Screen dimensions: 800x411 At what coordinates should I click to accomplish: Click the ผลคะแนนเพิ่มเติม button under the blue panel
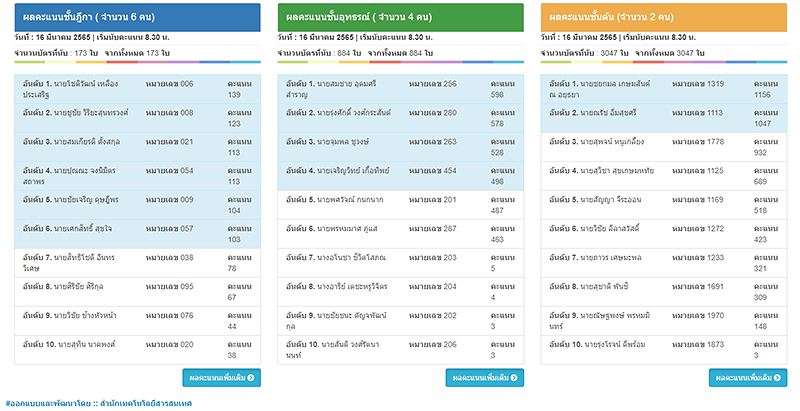tap(222, 377)
